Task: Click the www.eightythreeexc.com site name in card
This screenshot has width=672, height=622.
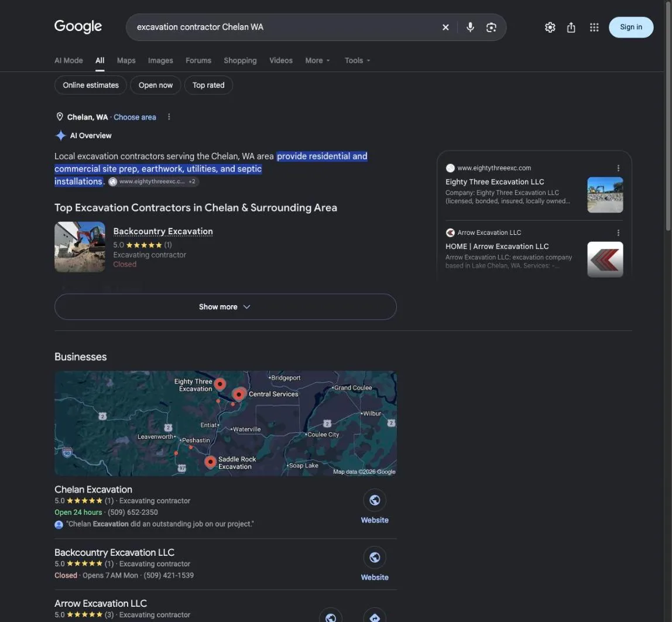Action: pos(494,168)
